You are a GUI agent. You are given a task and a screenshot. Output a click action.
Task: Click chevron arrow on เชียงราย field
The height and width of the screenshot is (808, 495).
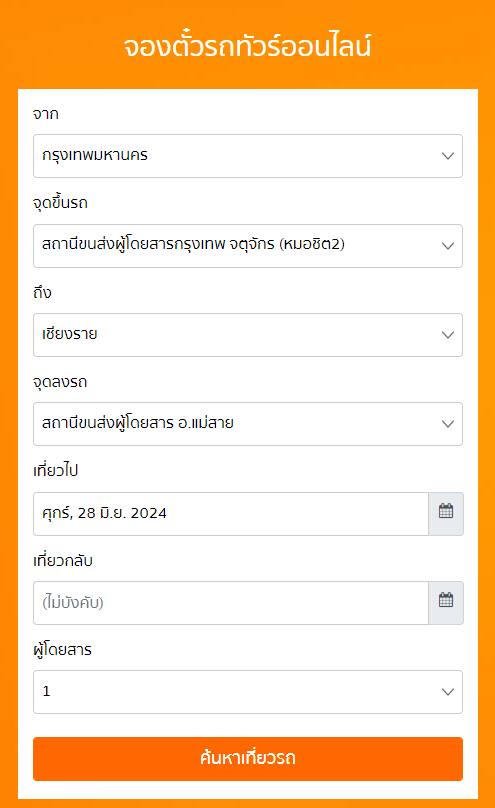448,335
